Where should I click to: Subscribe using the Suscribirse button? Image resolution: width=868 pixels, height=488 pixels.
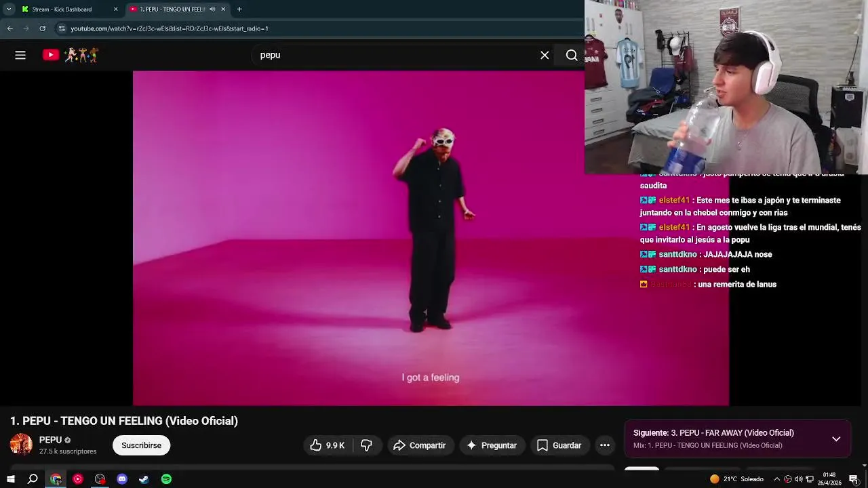coord(141,445)
